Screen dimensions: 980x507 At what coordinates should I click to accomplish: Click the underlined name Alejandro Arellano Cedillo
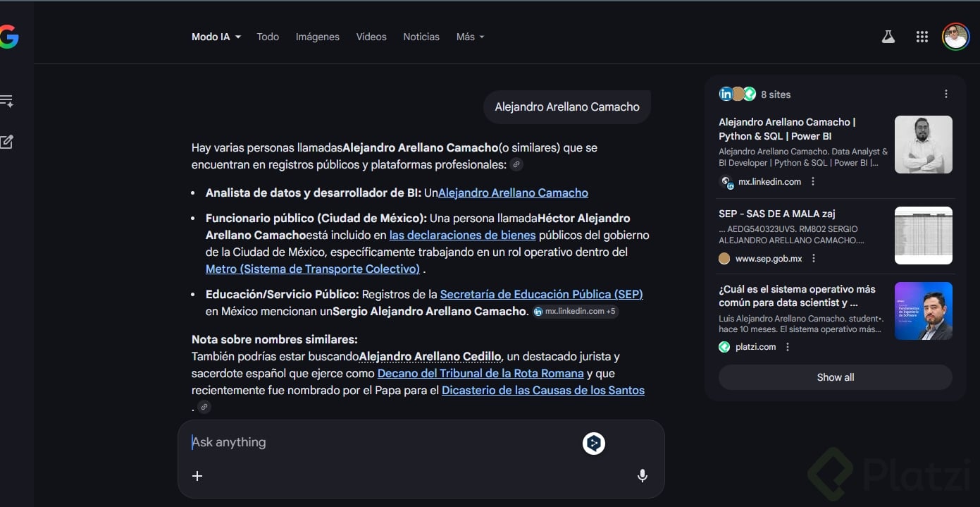(x=430, y=356)
